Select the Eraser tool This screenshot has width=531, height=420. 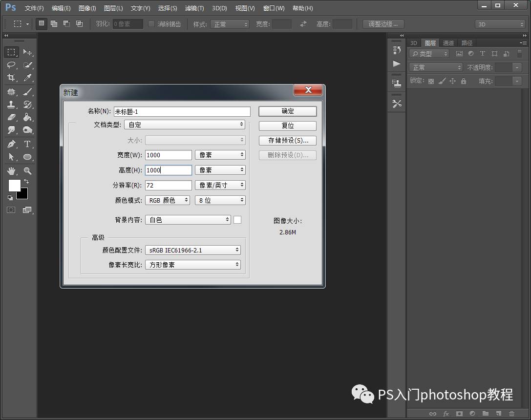(11, 117)
